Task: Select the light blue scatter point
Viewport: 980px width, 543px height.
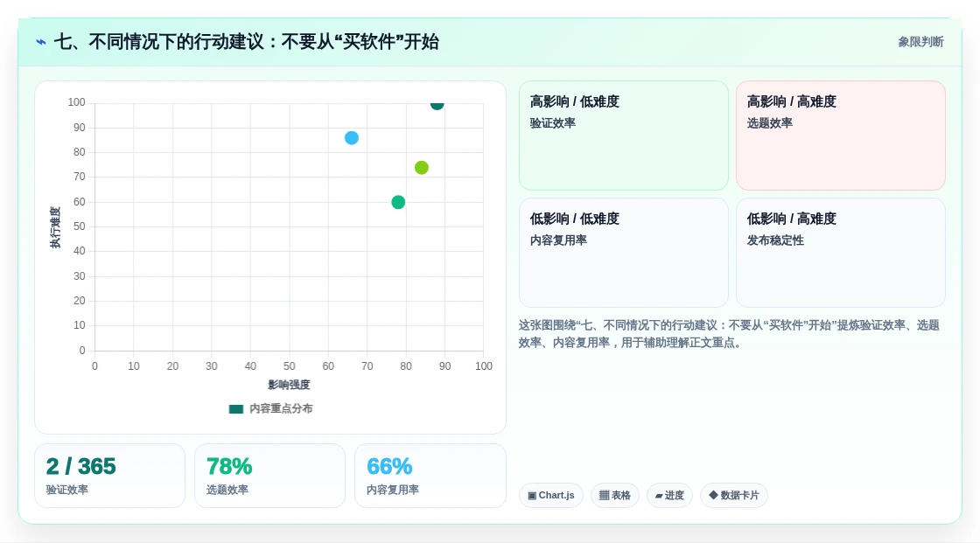Action: (352, 138)
